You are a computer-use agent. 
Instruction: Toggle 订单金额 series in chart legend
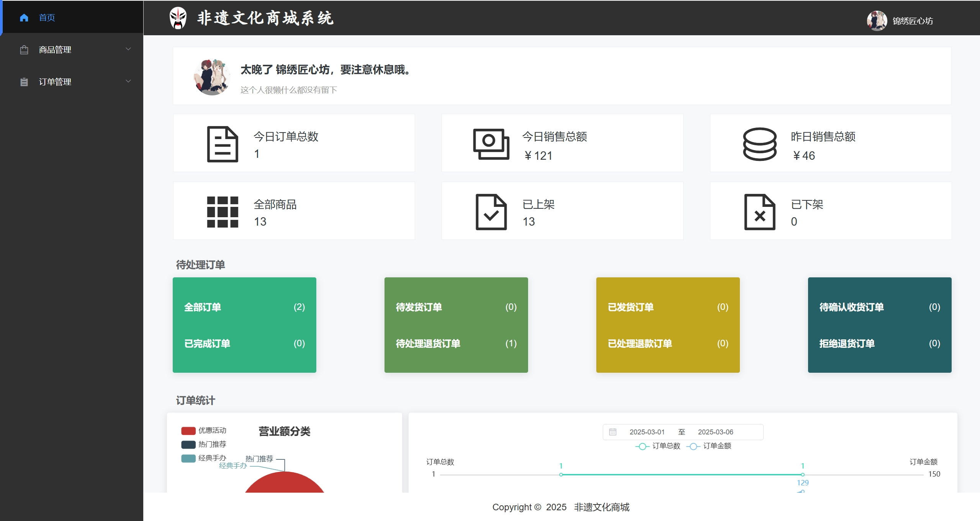coord(709,446)
